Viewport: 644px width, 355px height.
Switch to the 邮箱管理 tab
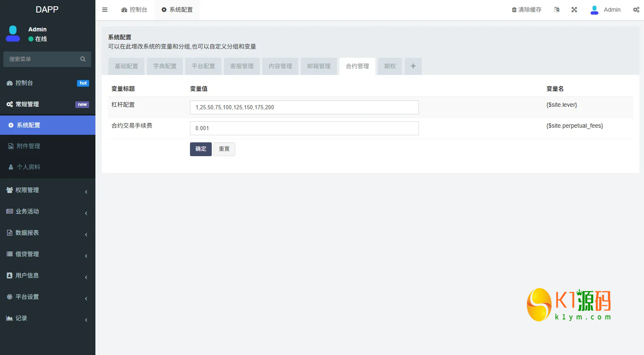tap(319, 66)
